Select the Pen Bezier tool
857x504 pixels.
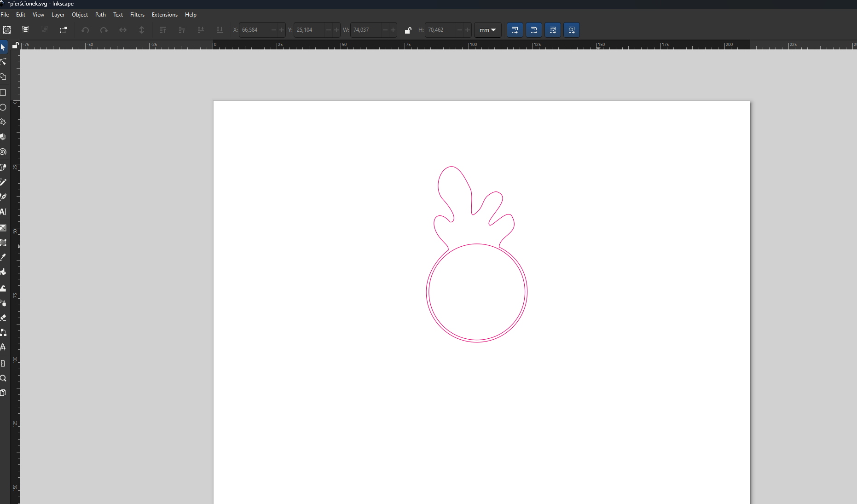tap(3, 167)
